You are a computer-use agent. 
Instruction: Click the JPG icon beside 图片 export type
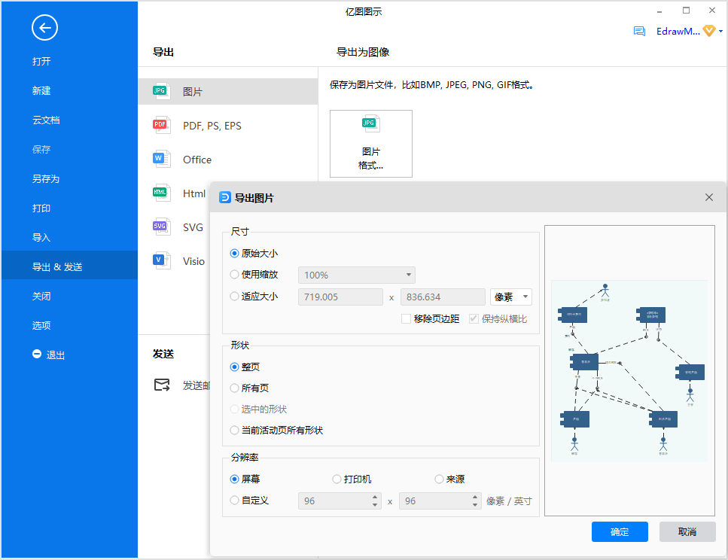[161, 92]
